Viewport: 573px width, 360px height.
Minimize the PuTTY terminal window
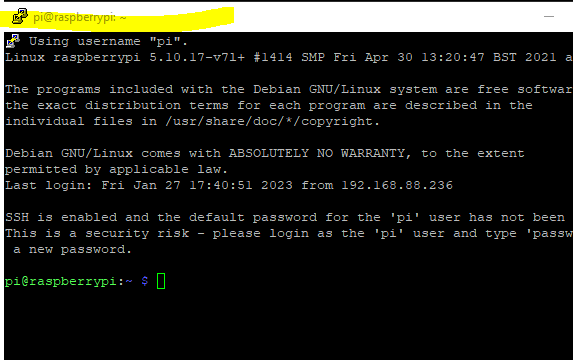coord(549,16)
